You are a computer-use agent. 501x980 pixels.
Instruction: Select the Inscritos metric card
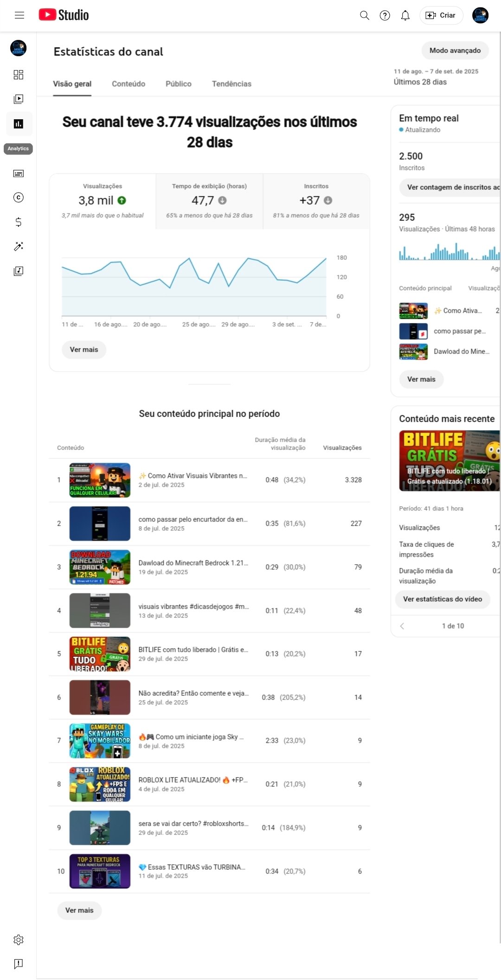316,201
